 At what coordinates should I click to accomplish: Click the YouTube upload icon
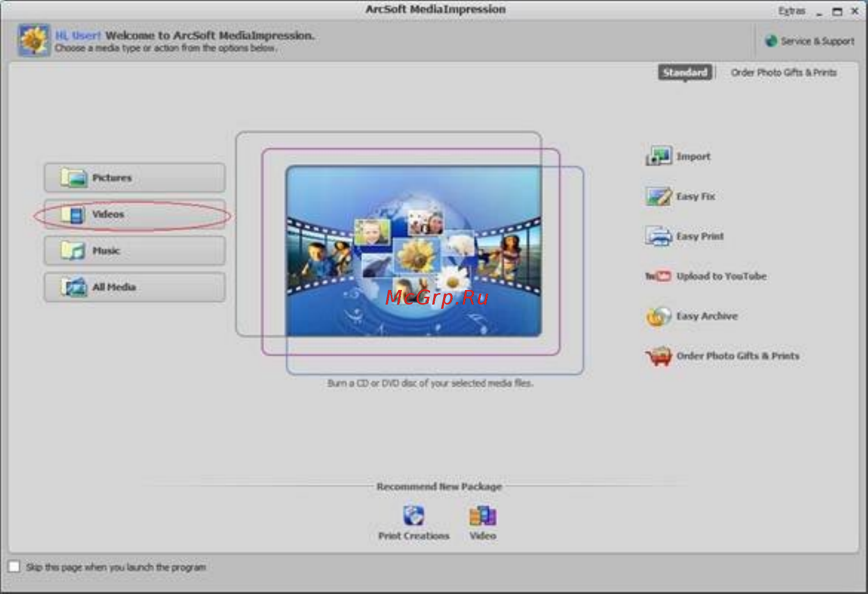(658, 276)
